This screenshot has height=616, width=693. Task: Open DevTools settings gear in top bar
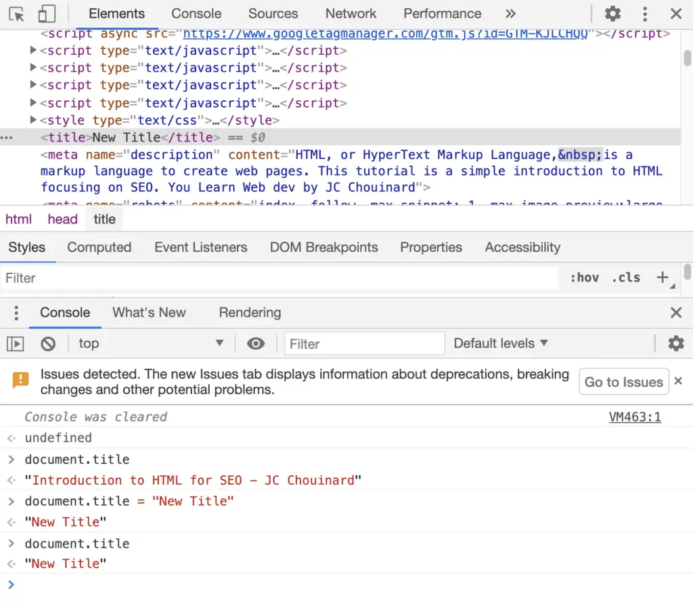pos(612,14)
